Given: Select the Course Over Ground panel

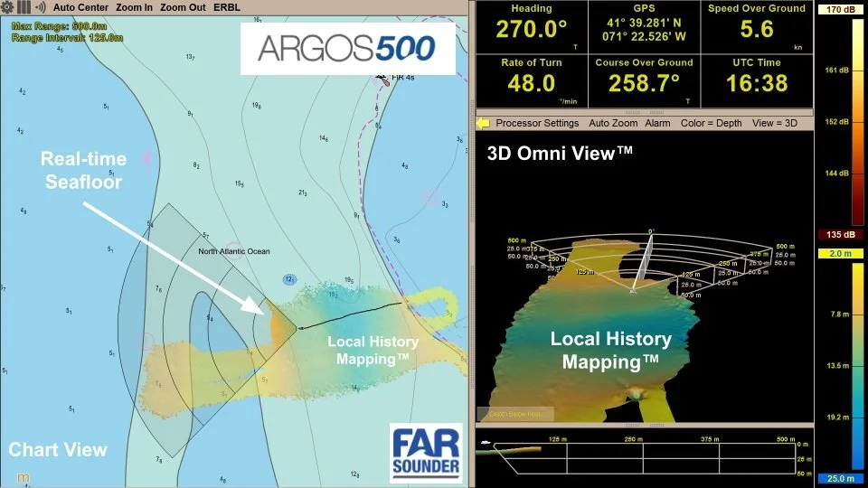Looking at the screenshot, I should [x=644, y=80].
